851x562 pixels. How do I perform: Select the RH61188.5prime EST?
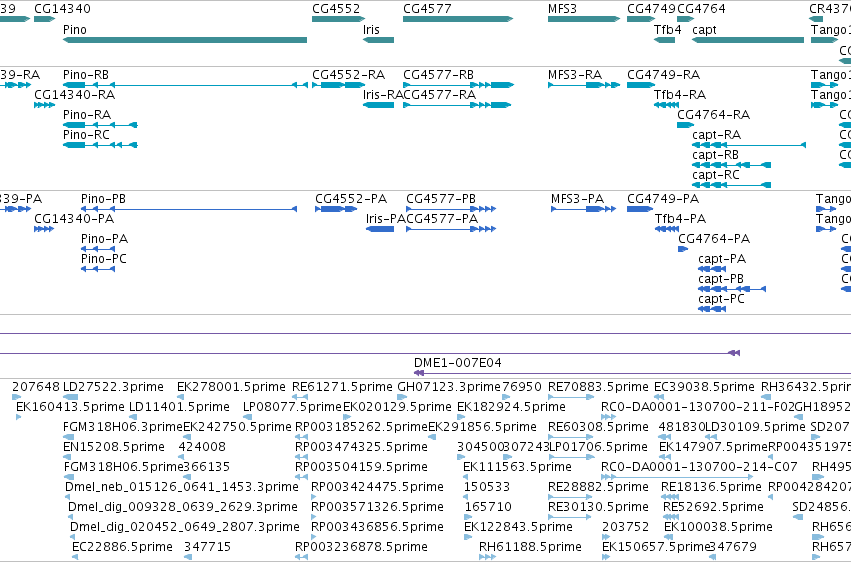487,558
